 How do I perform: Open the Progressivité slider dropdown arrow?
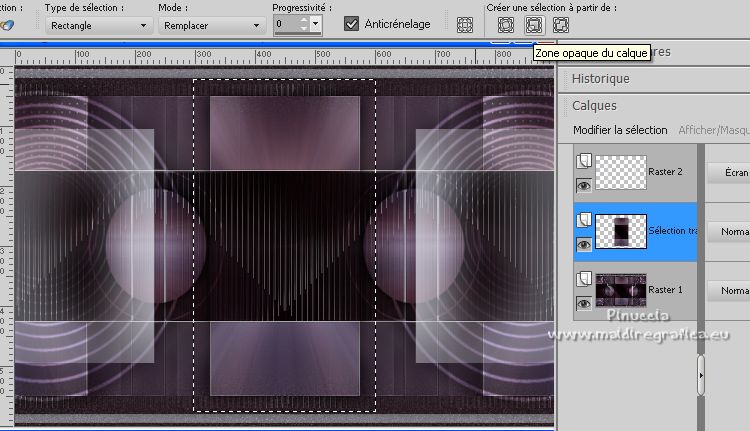pos(316,23)
